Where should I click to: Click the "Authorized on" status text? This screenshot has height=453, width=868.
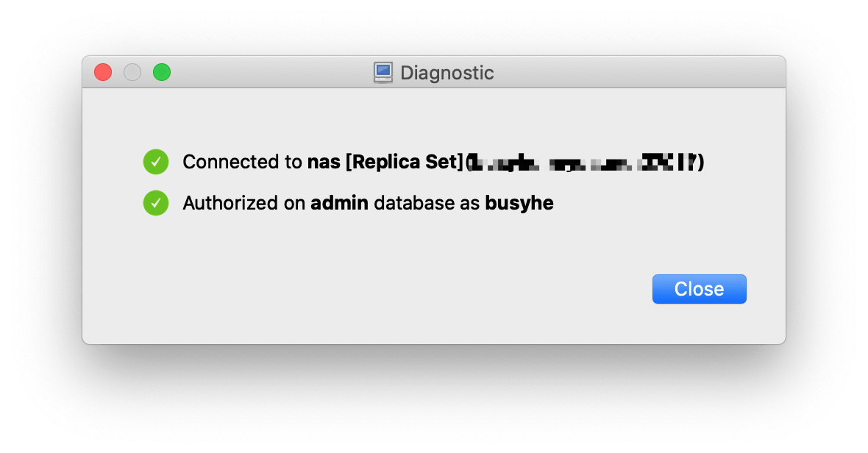click(x=243, y=203)
